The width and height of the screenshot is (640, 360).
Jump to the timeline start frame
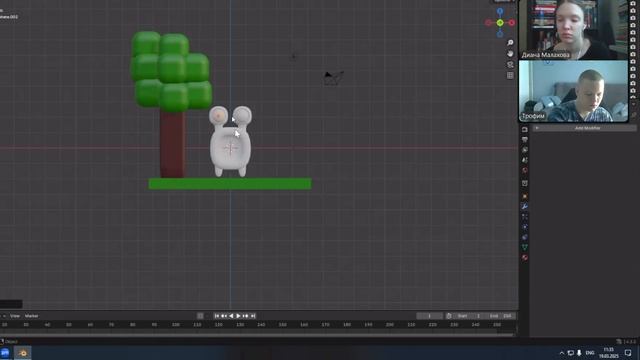[x=217, y=316]
